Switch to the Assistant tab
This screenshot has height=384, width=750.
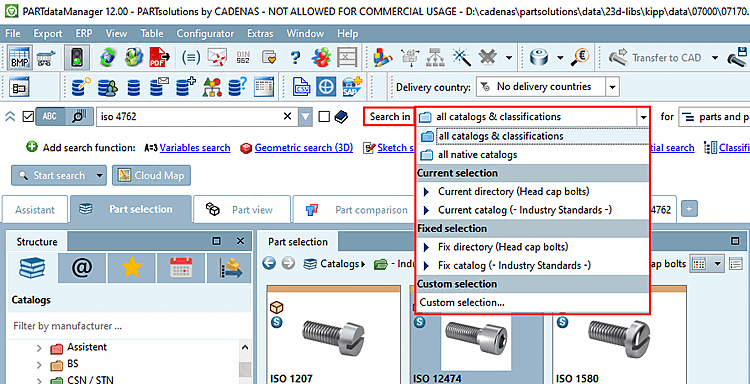point(35,209)
